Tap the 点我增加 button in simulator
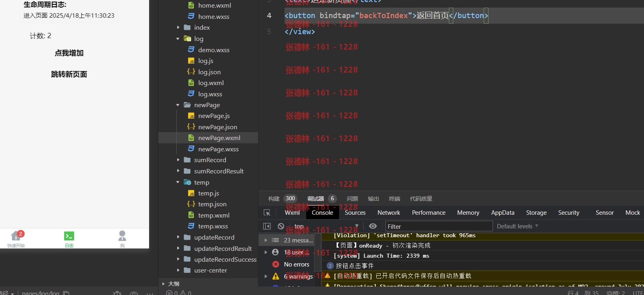This screenshot has height=295, width=644. (69, 53)
